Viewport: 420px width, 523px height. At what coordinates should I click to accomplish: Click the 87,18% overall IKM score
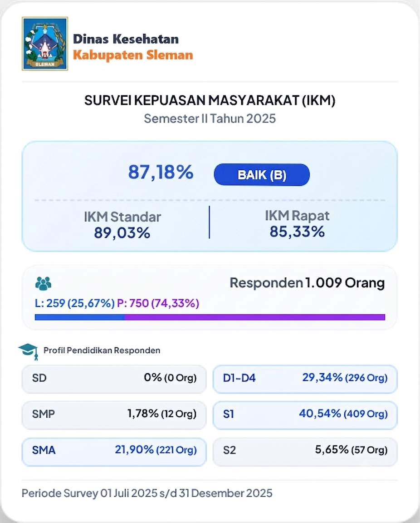pos(161,173)
